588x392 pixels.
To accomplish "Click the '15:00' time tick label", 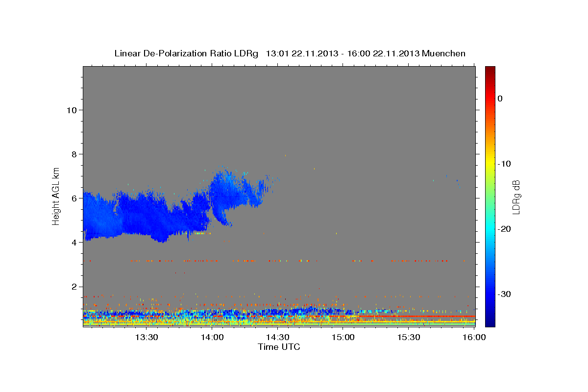I will click(x=343, y=337).
